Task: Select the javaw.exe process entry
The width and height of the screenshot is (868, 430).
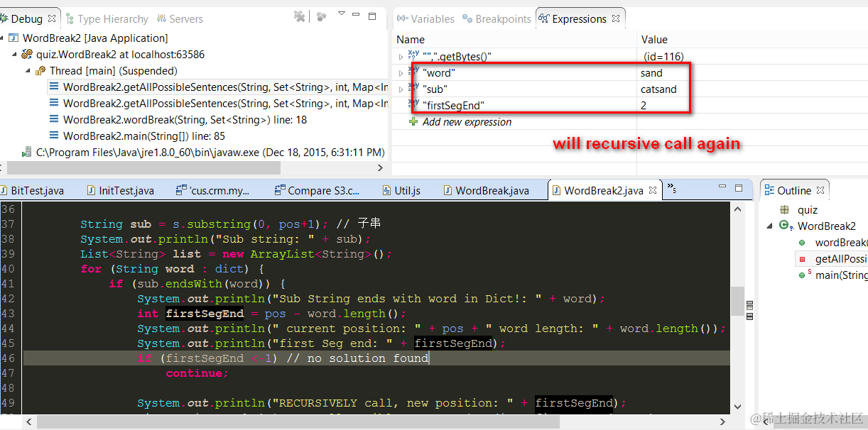Action: [205, 153]
